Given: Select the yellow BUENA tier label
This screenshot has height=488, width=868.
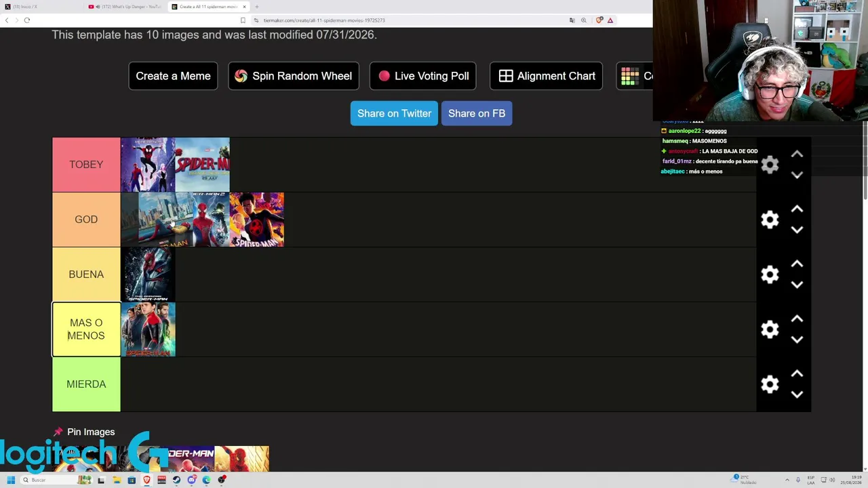Looking at the screenshot, I should tap(86, 274).
